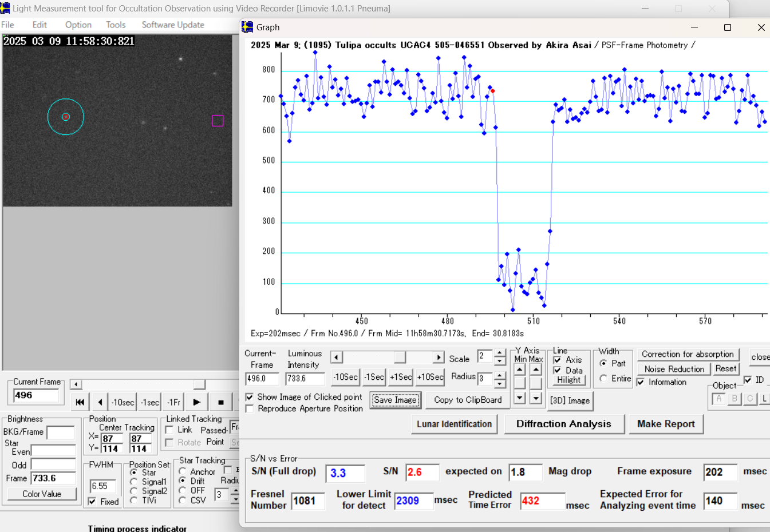Enable Reproduce Aperture Position checkbox
Viewport: 770px width, 532px height.
tap(250, 408)
